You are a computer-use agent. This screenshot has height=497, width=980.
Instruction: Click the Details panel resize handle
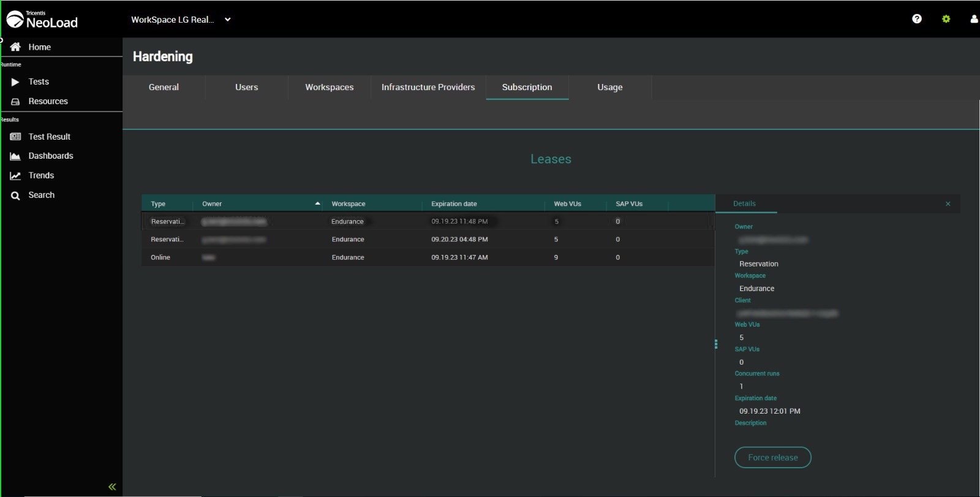point(715,344)
